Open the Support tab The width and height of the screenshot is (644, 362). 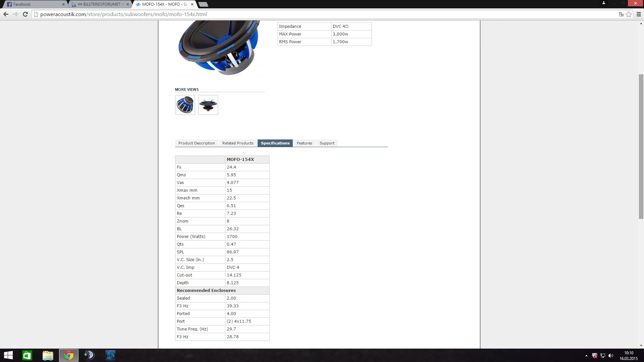tap(327, 143)
